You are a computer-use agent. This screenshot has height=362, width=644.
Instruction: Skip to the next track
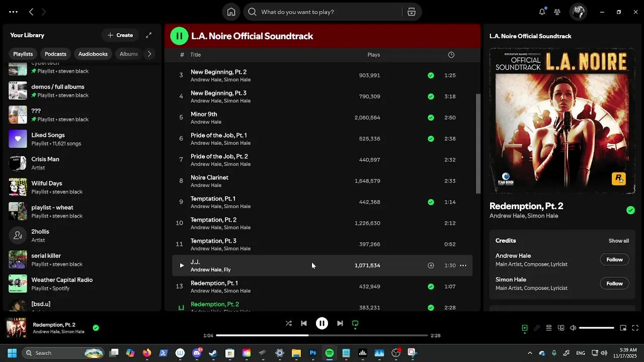tap(340, 323)
